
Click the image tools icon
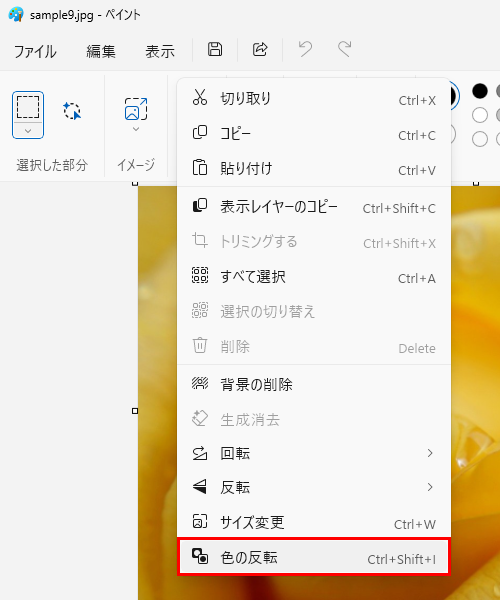(x=136, y=109)
